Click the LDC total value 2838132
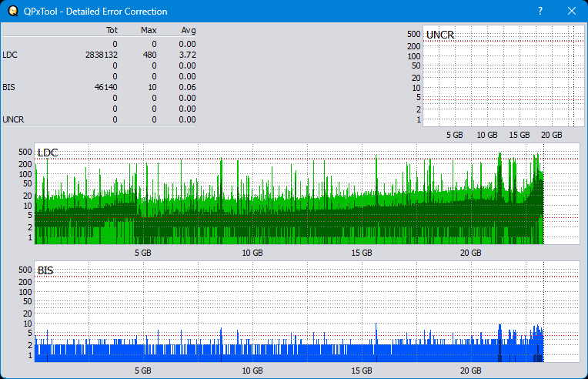The image size is (588, 379). tap(102, 55)
